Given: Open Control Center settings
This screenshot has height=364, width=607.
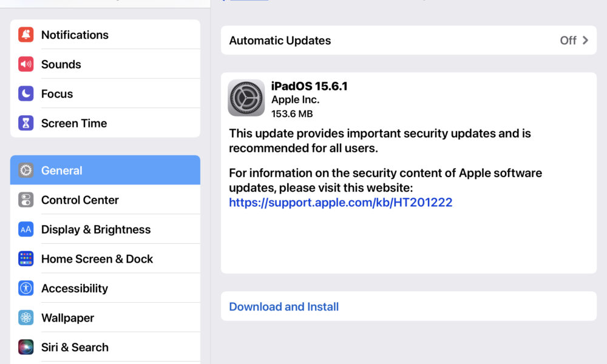Looking at the screenshot, I should [105, 200].
